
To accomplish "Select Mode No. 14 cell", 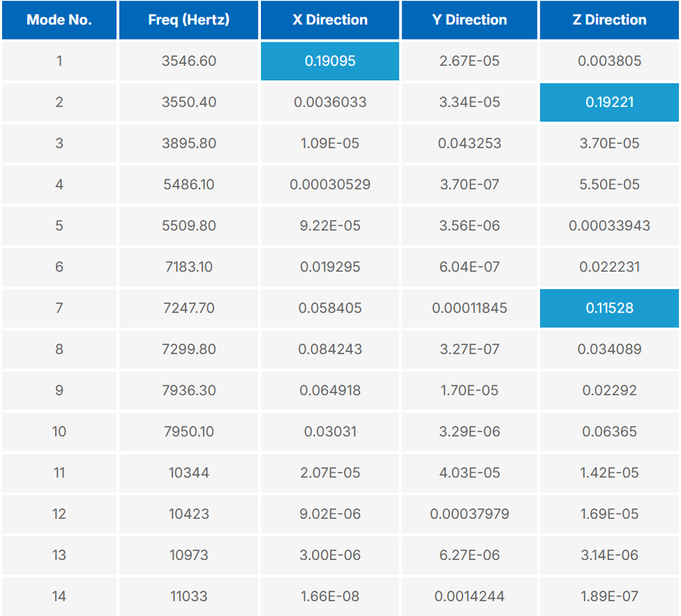I will coord(59,596).
